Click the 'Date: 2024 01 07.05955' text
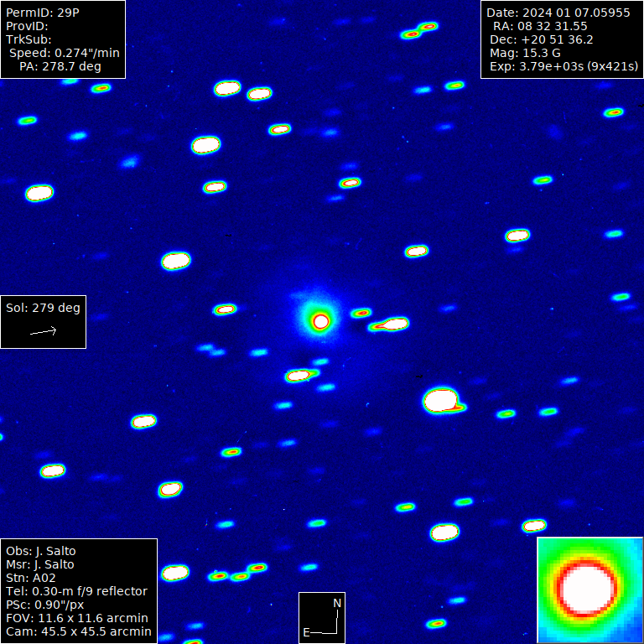The height and width of the screenshot is (644, 644). pyautogui.click(x=558, y=13)
